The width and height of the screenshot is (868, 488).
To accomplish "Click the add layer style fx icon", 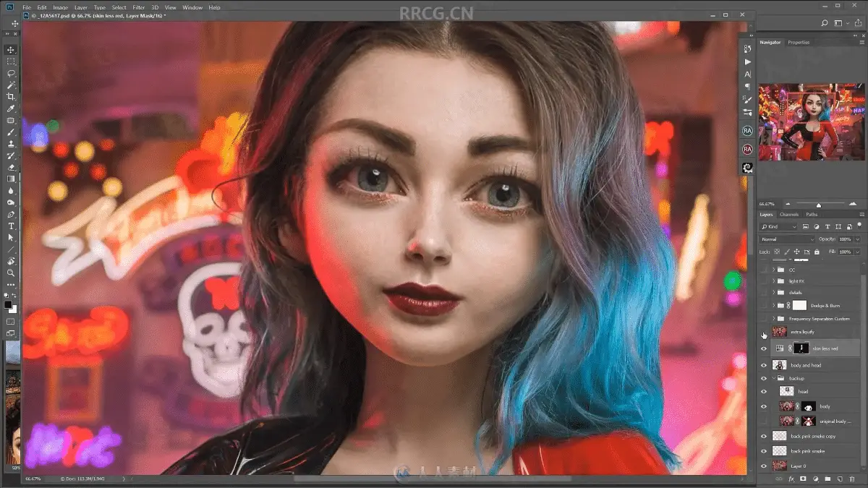I will pos(791,479).
